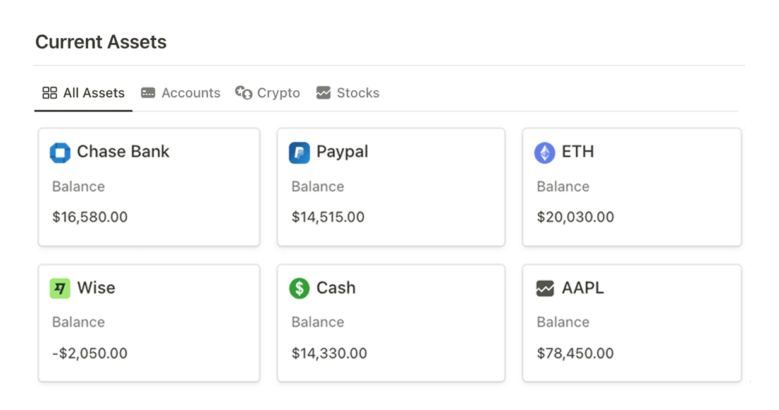The image size is (779, 410).
Task: Select the Crypto tab
Action: pyautogui.click(x=268, y=93)
